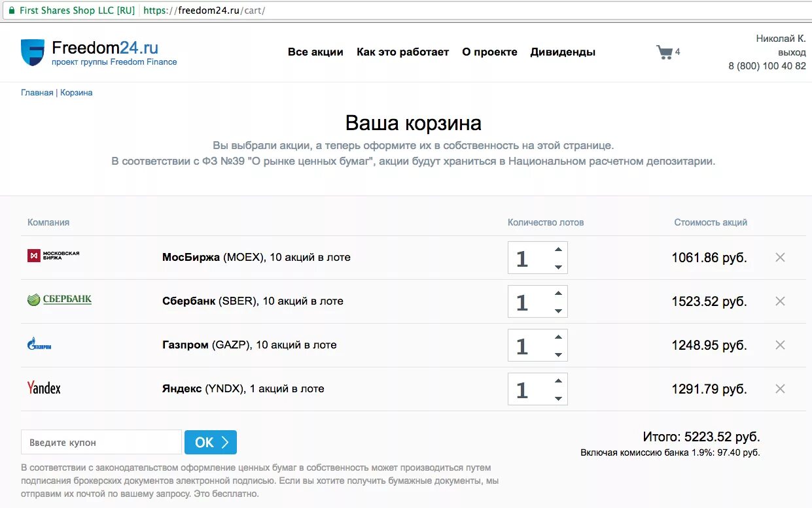812x508 pixels.
Task: Click the Moscow Exchange company logo
Action: pos(54,256)
